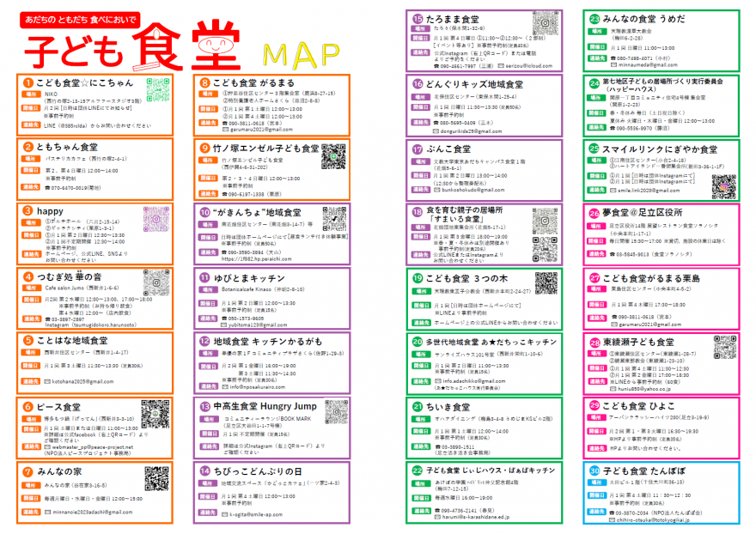Viewport: 756px width, 534px height.
Task: Click the 子ども食堂 じぃじハウス・ばぁばキッチン heading
Action: [x=491, y=470]
